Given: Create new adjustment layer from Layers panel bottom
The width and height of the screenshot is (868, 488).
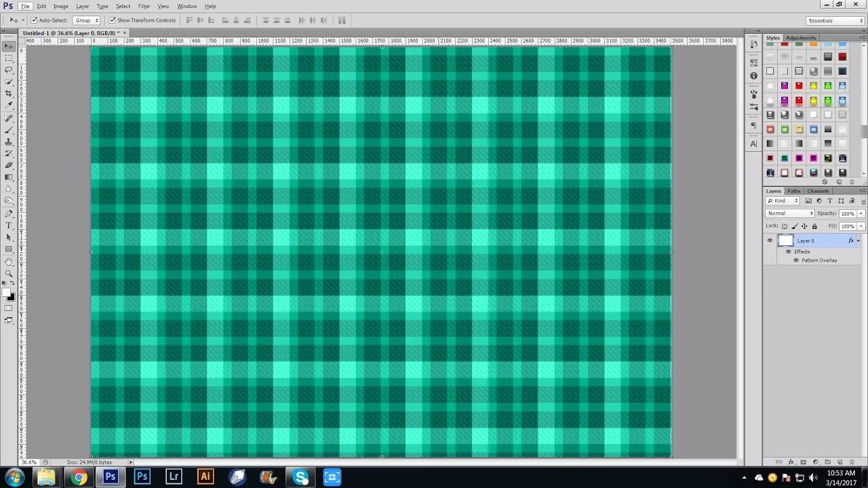Looking at the screenshot, I should click(815, 462).
